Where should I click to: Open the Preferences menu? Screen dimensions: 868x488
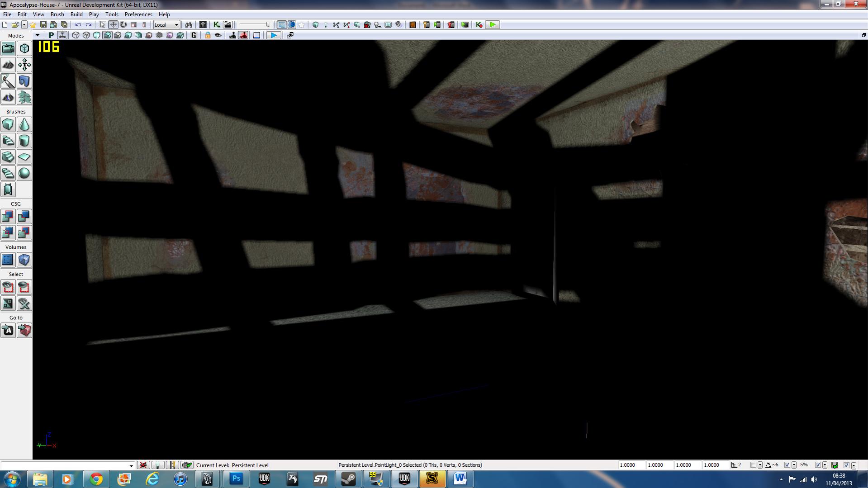click(x=138, y=14)
